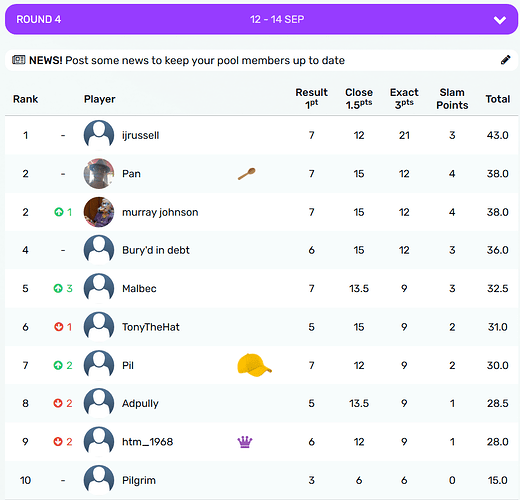Expand the Round 4 dropdown chevron

(x=500, y=20)
